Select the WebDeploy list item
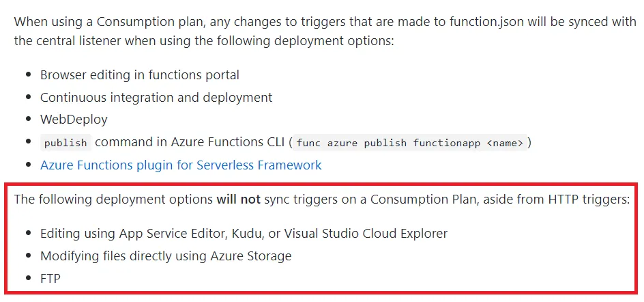This screenshot has width=644, height=302. click(x=74, y=120)
